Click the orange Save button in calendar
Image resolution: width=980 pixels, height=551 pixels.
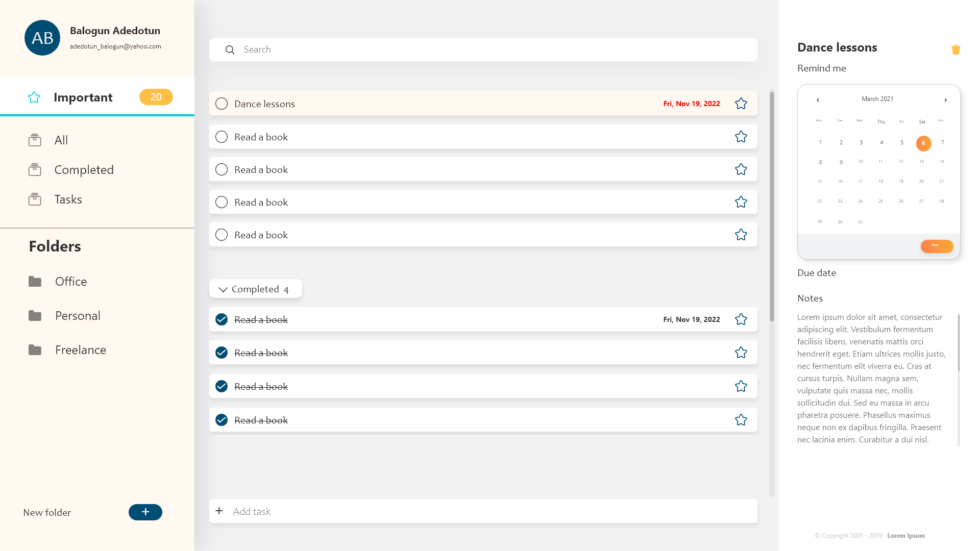(x=936, y=246)
